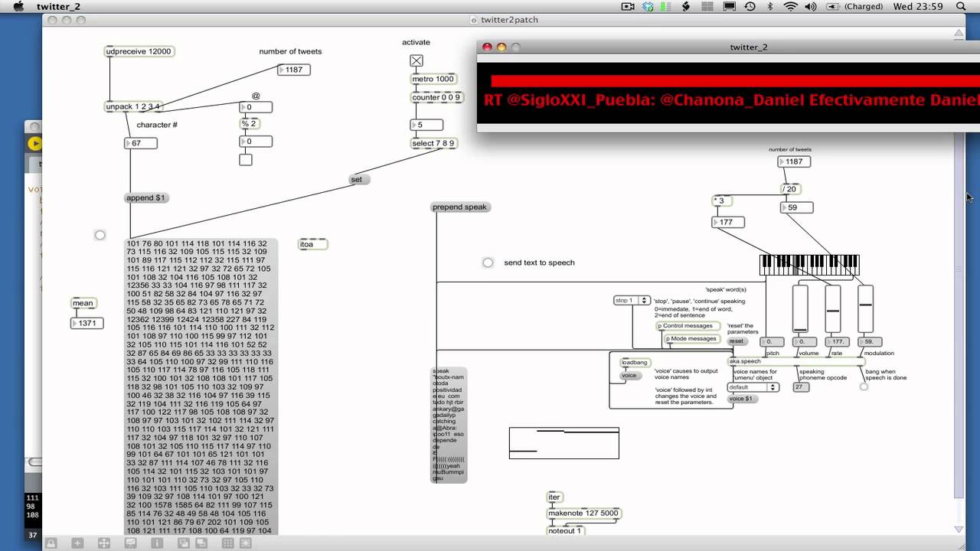
Task: Click the 'makenote 127 5000' object
Action: 584,514
